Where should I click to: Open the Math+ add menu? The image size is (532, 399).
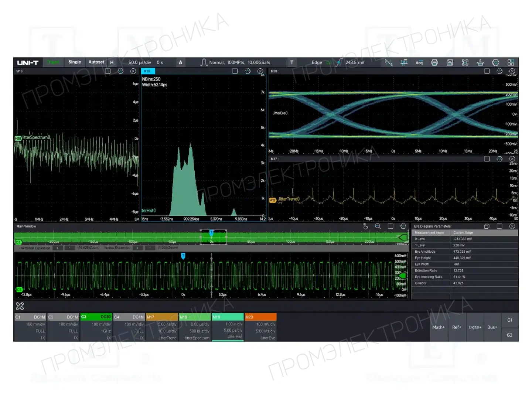pyautogui.click(x=439, y=327)
